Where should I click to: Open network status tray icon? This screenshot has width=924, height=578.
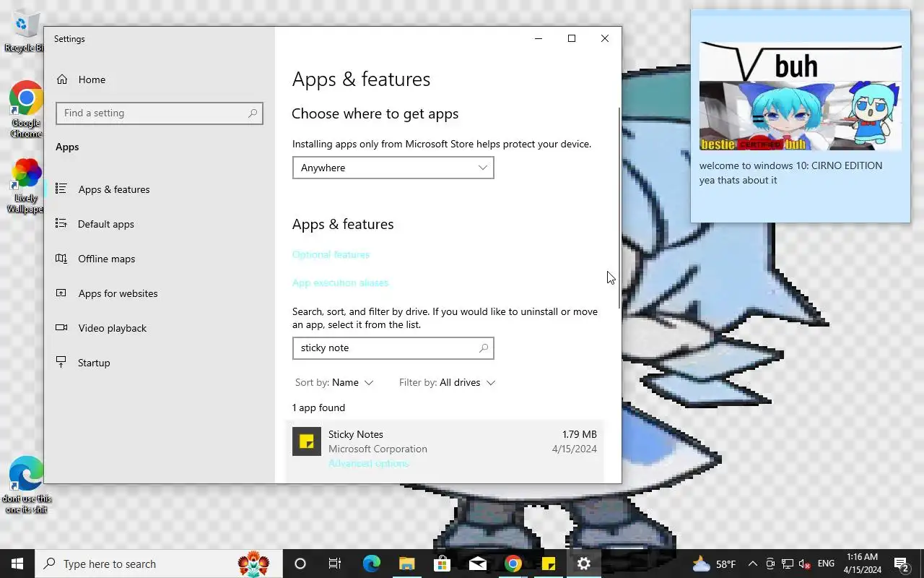788,564
